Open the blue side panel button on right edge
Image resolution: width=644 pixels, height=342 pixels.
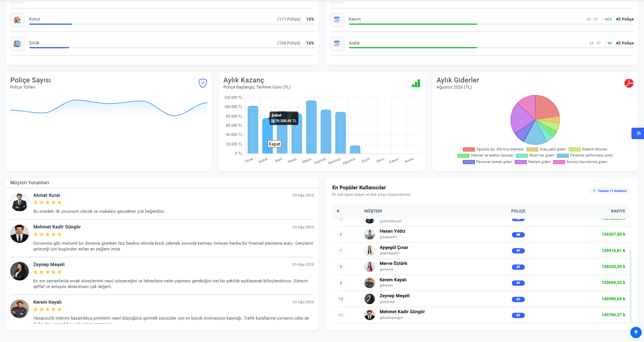coord(638,133)
